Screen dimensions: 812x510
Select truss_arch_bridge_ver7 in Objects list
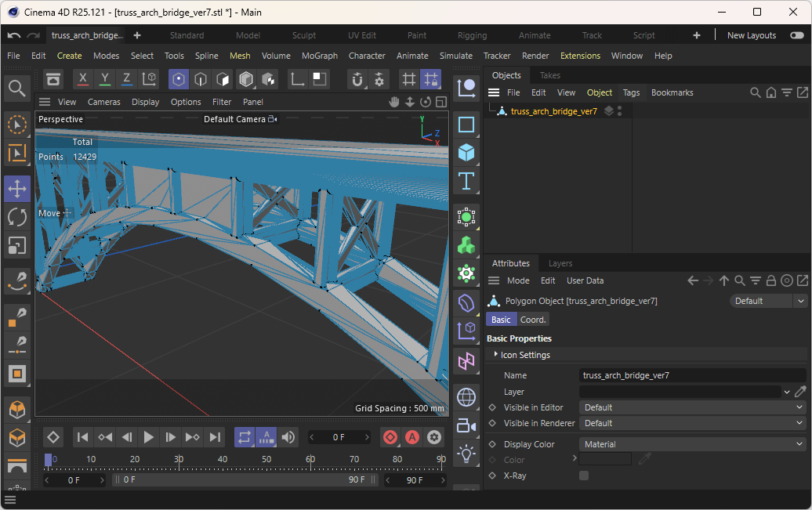[553, 111]
